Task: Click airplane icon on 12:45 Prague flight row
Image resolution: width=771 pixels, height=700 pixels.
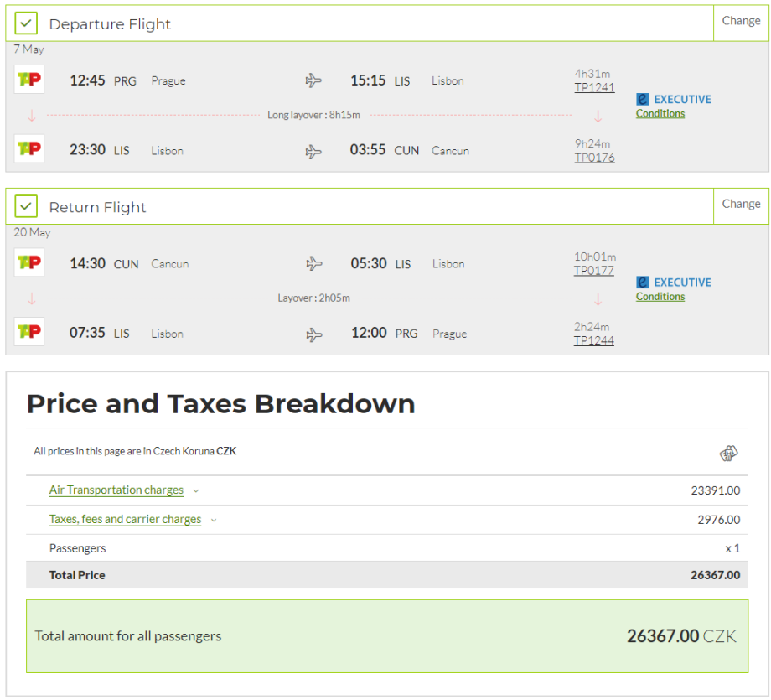Action: click(x=313, y=80)
